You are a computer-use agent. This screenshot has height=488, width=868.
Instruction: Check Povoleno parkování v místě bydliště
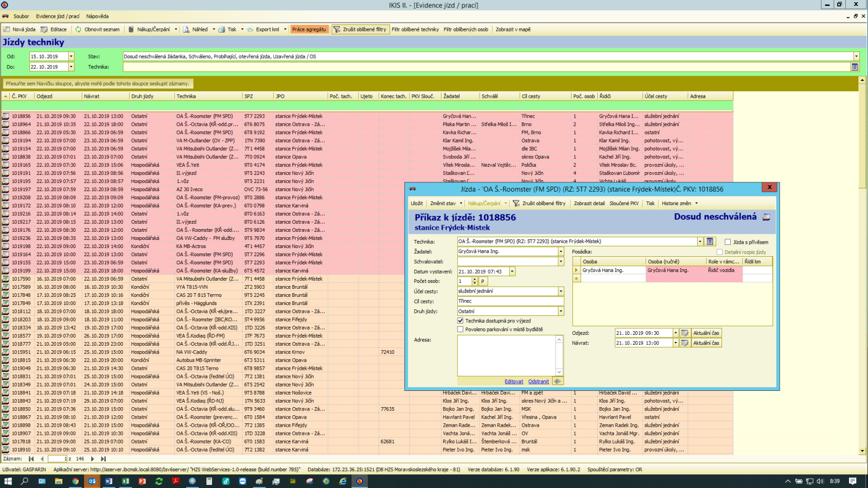(x=461, y=329)
